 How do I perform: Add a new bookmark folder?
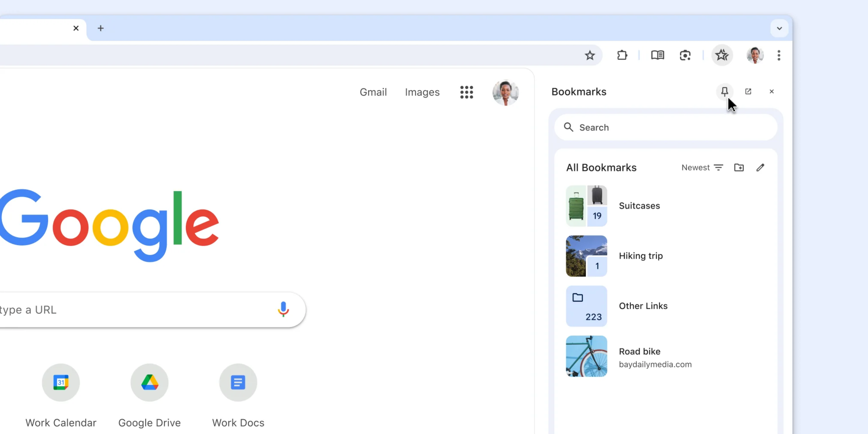point(739,168)
